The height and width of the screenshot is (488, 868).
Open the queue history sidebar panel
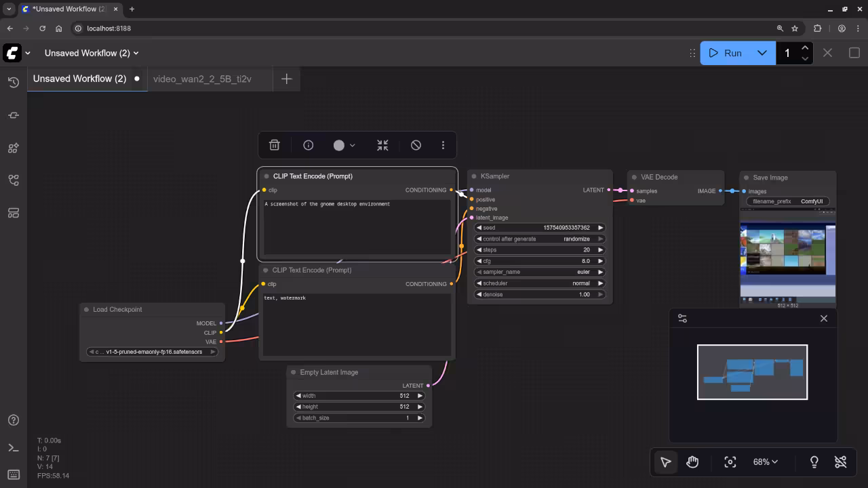click(13, 83)
